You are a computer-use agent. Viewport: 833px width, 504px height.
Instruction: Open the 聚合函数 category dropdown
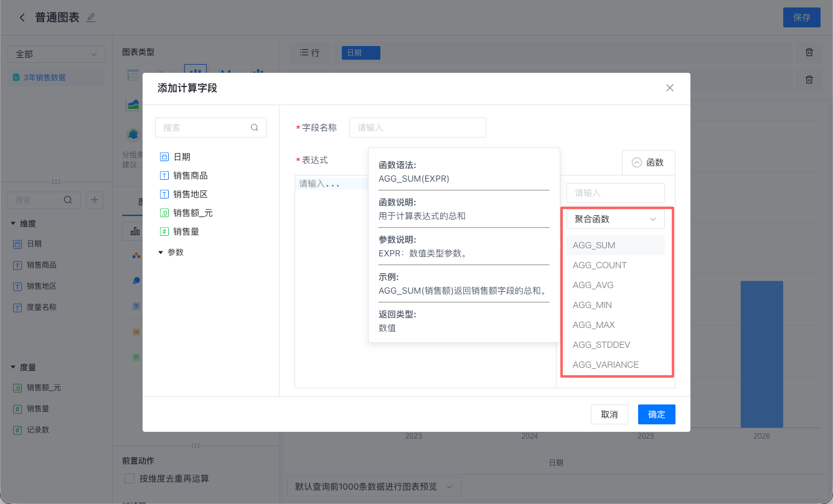[615, 219]
